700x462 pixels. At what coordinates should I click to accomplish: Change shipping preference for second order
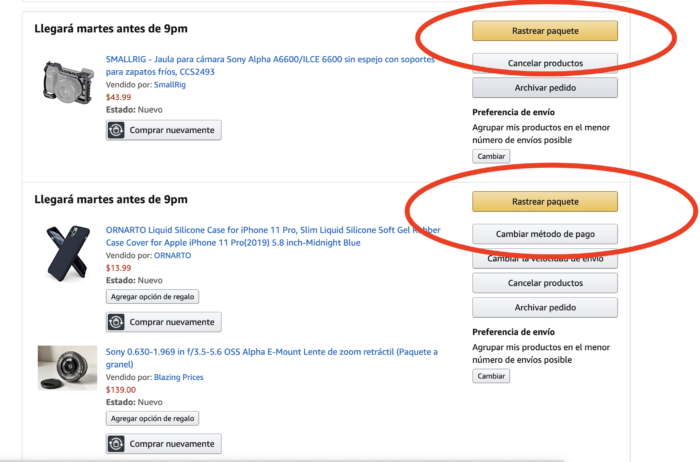(491, 376)
